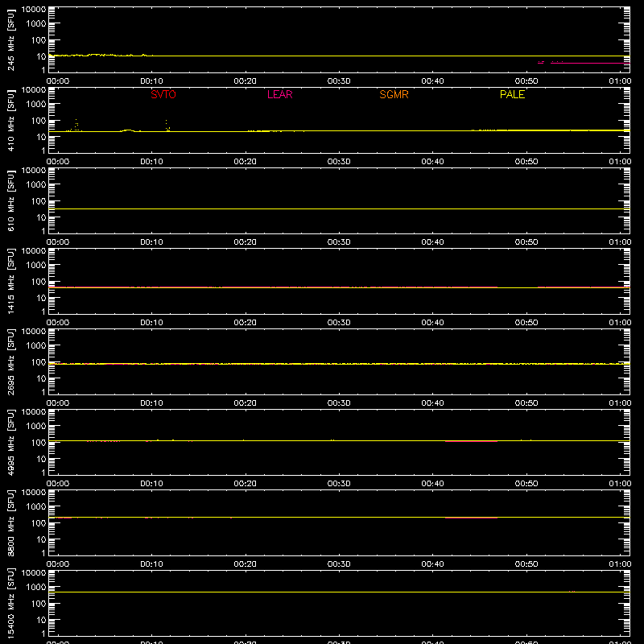Click the yellow PALE station label

pyautogui.click(x=512, y=94)
